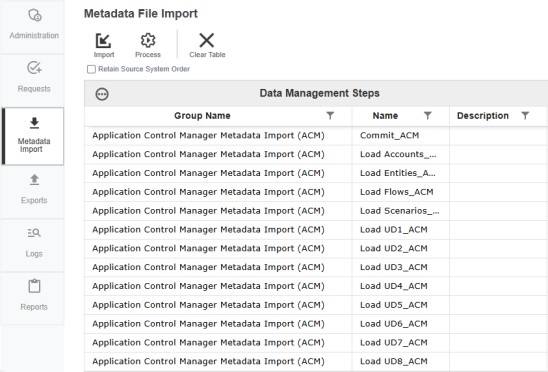
Task: Select the Commit_ACM row
Action: click(x=316, y=136)
